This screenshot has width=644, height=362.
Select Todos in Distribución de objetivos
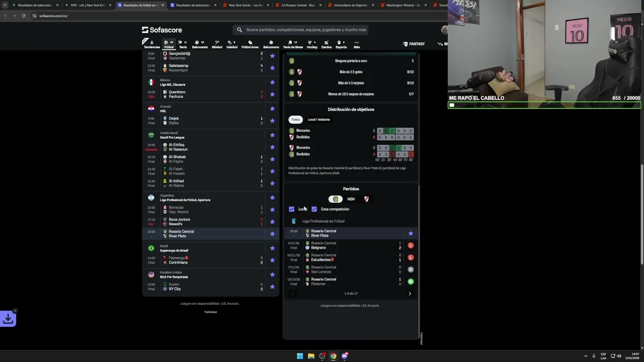pyautogui.click(x=295, y=120)
